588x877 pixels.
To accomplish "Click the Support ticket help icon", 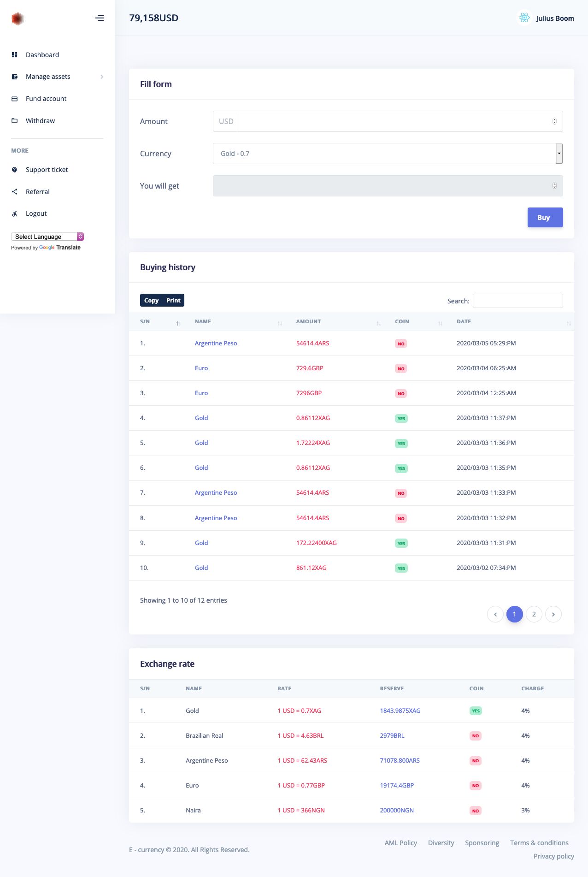I will coord(14,170).
